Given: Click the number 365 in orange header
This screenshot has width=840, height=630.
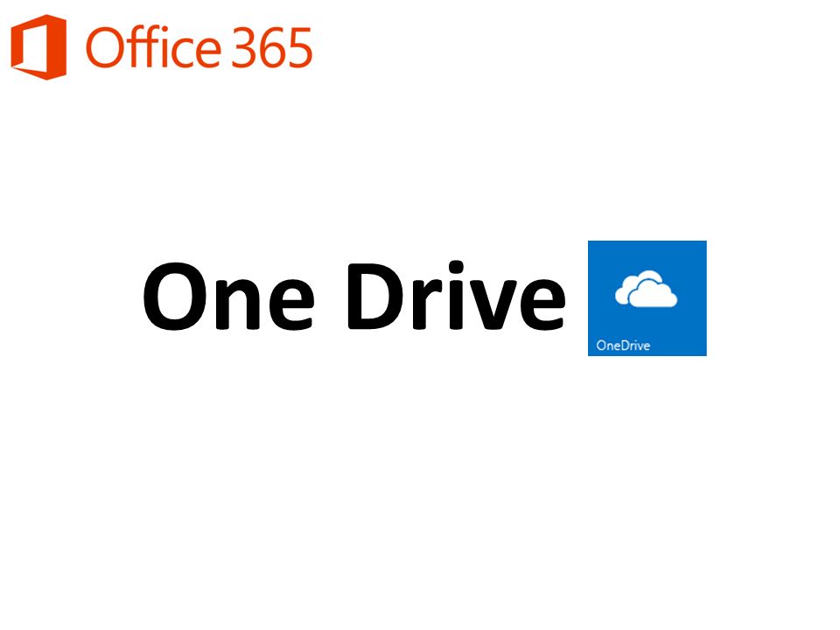Looking at the screenshot, I should click(x=271, y=48).
